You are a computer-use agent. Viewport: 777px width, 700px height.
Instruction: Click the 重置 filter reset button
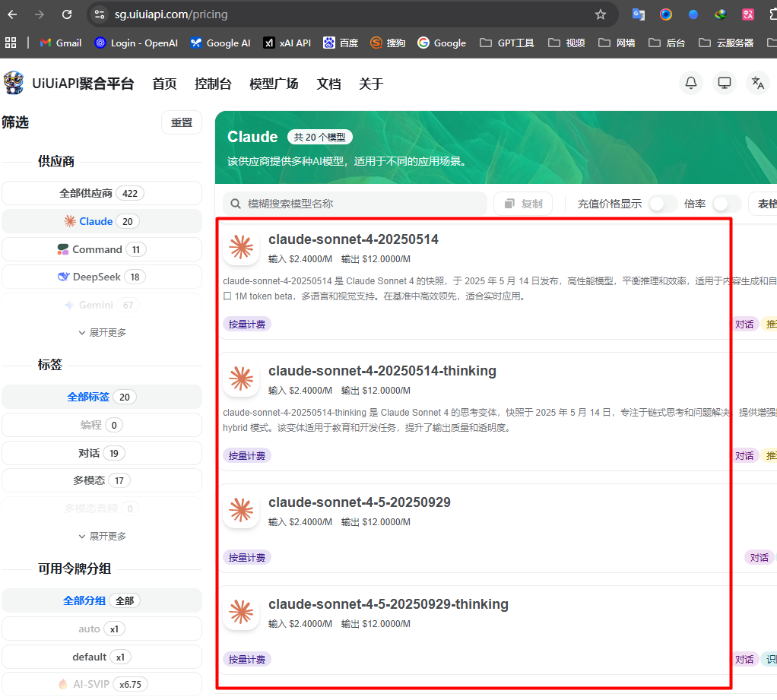point(182,122)
